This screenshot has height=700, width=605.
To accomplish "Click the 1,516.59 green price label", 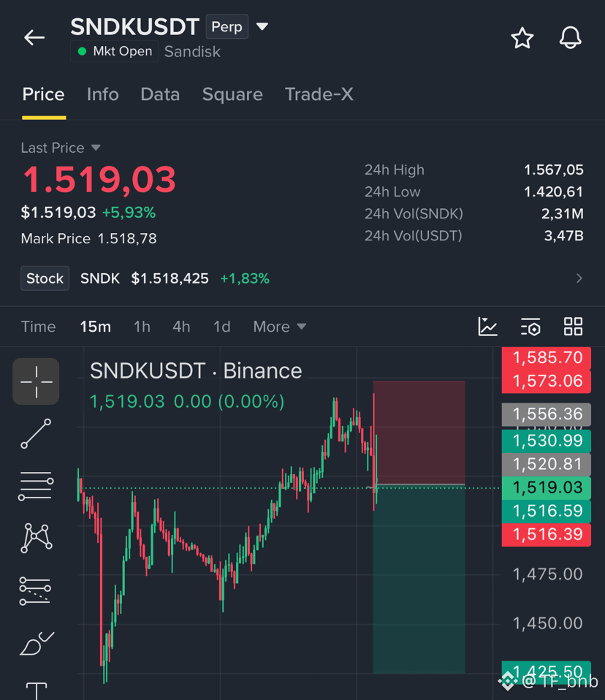I will 547,511.
